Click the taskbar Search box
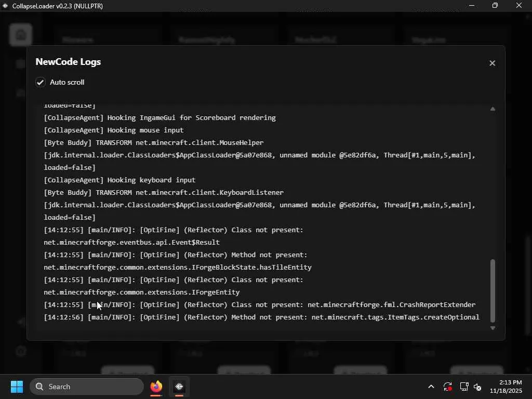The width and height of the screenshot is (532, 399). pos(87,387)
